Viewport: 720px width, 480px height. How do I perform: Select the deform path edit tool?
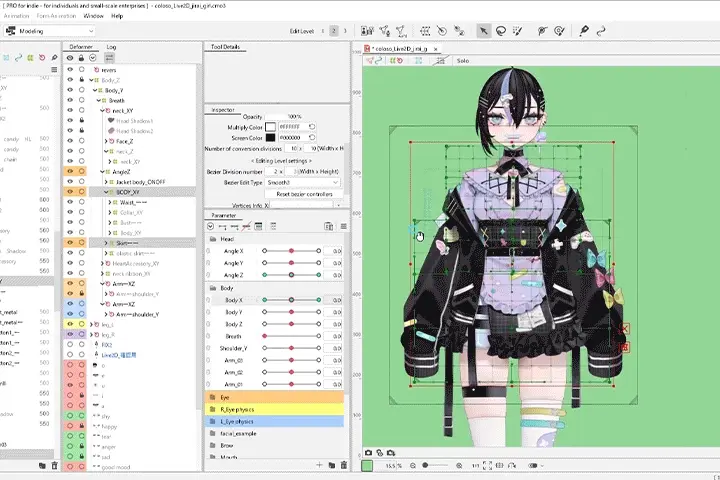point(542,31)
